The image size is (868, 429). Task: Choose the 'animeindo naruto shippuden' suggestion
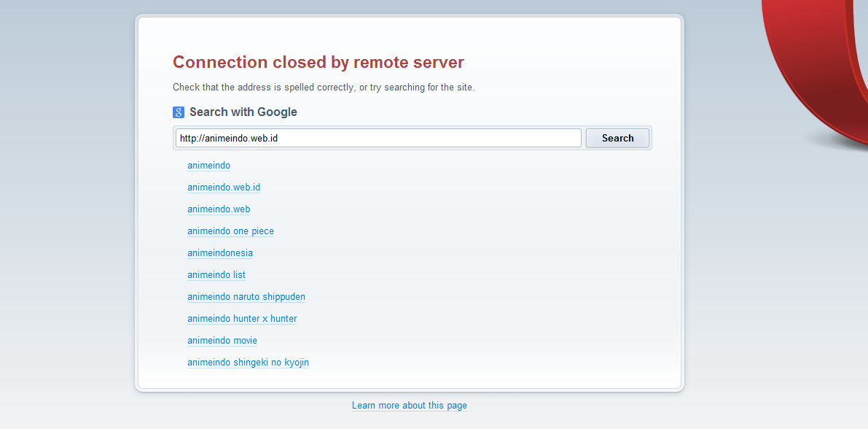246,296
